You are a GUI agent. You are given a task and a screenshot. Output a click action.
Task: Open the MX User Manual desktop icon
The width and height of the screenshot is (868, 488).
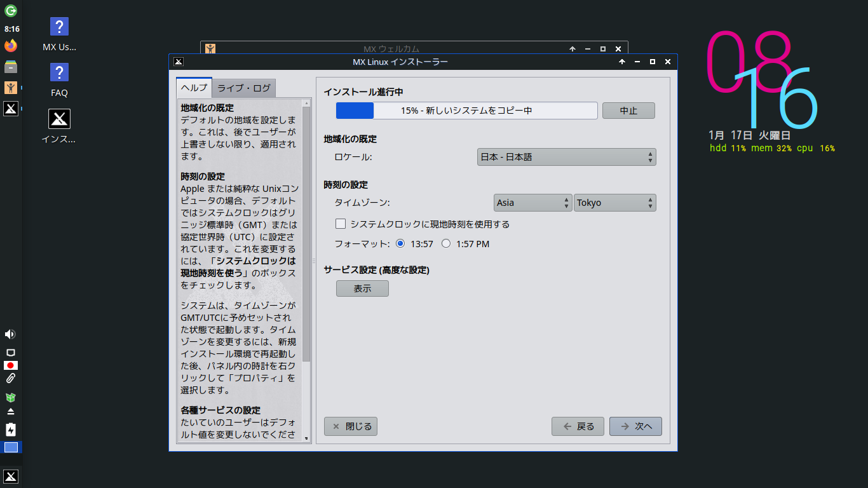coord(59,35)
